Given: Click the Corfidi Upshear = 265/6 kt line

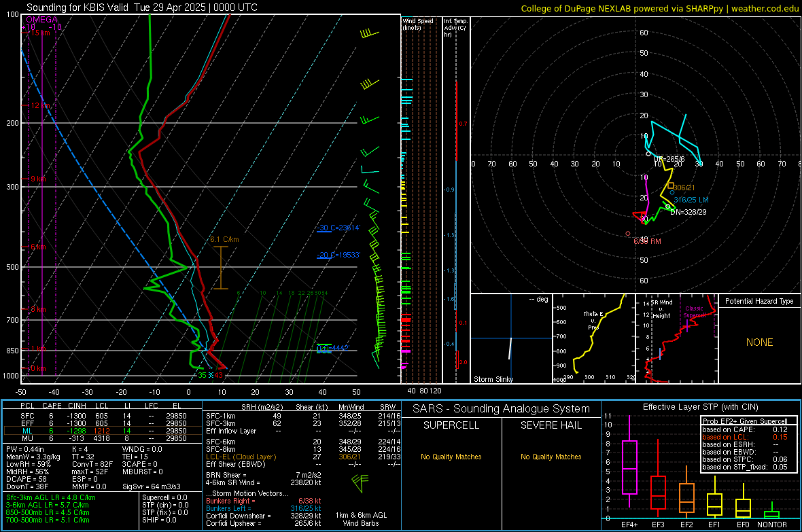Looking at the screenshot, I should [264, 523].
